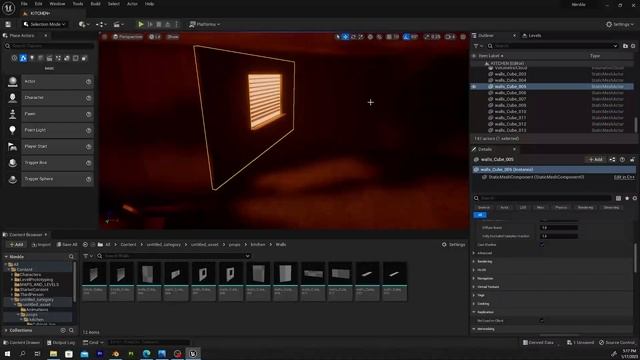This screenshot has width=640, height=360.
Task: Select the select-objects cursor tool in viewport
Action: point(338,37)
